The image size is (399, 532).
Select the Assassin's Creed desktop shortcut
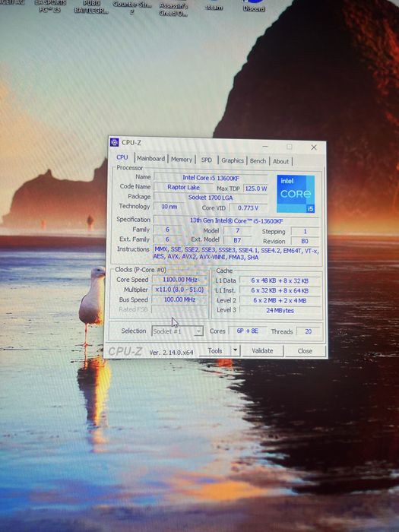(x=173, y=8)
